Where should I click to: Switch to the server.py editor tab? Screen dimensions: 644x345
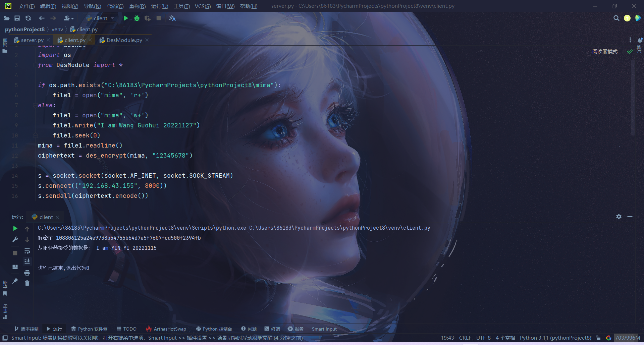coord(32,40)
